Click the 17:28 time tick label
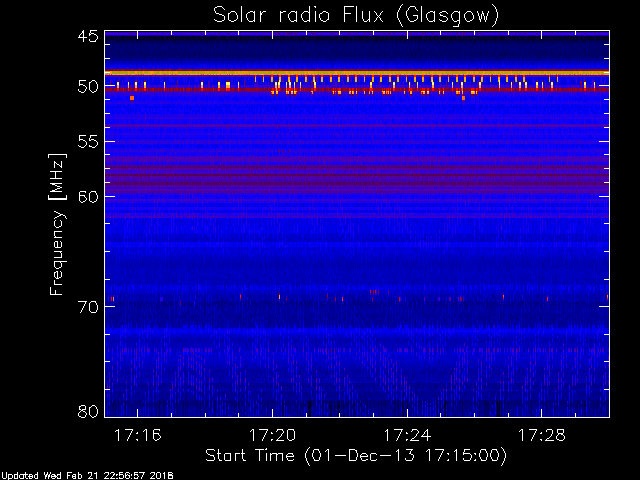 pyautogui.click(x=542, y=435)
